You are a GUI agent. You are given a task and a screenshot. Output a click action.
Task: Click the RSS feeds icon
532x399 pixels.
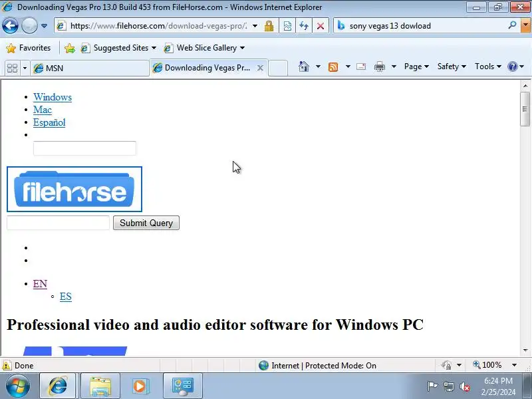[333, 67]
